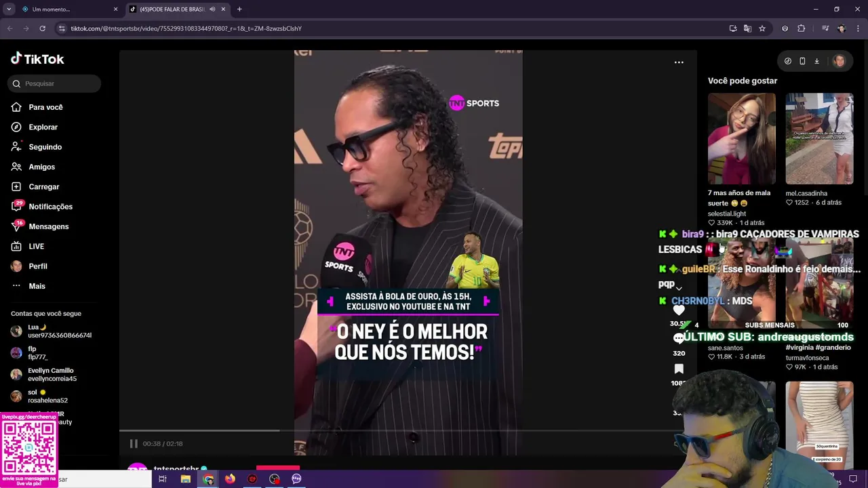Open turmavfonseca profile link
The width and height of the screenshot is (868, 488).
tap(807, 358)
